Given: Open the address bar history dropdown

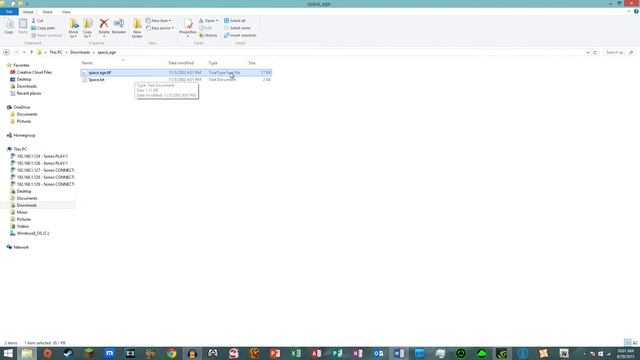Looking at the screenshot, I should [588, 52].
